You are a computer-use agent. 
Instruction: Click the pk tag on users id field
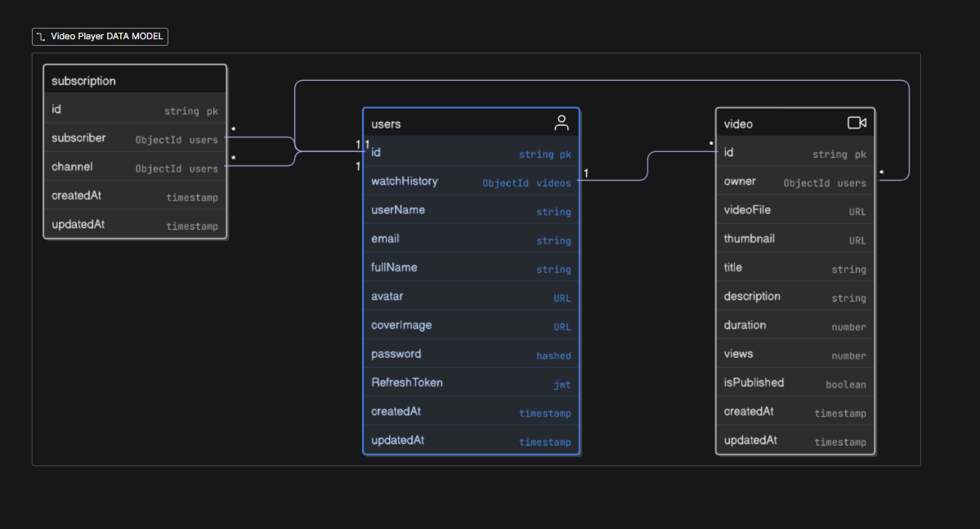click(x=566, y=154)
